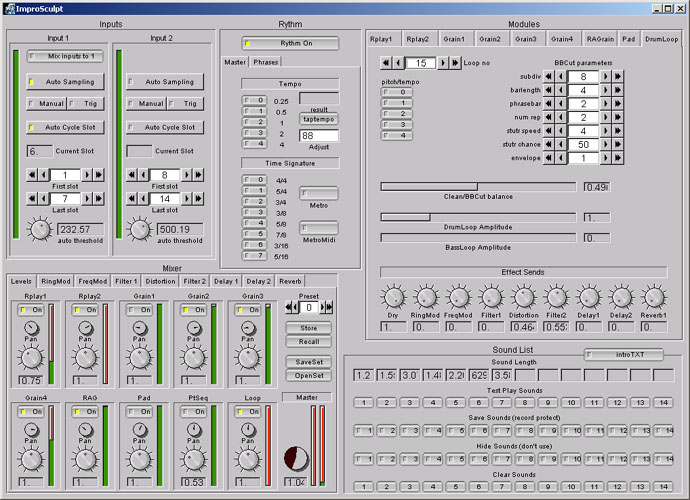Select the Rplay2 module tab

coord(417,39)
